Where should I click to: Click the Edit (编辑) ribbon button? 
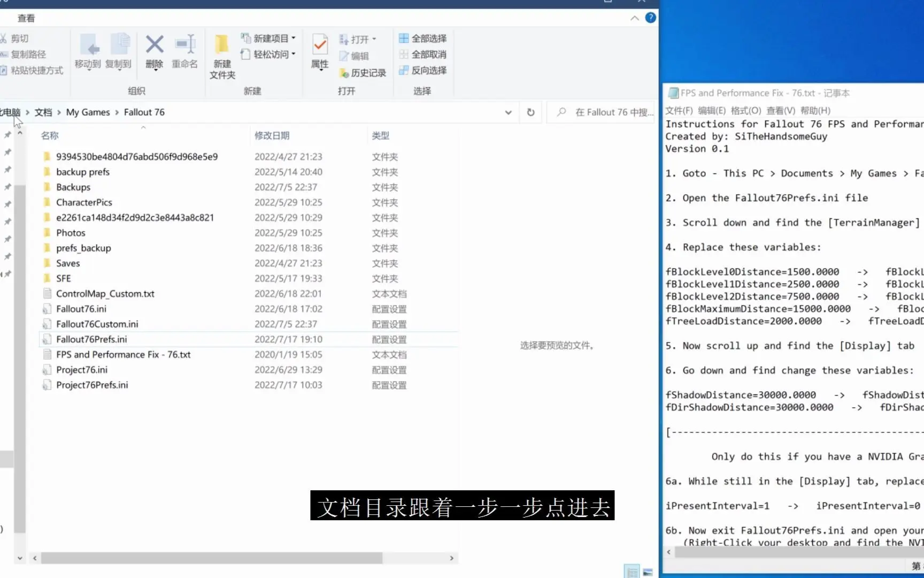coord(354,56)
